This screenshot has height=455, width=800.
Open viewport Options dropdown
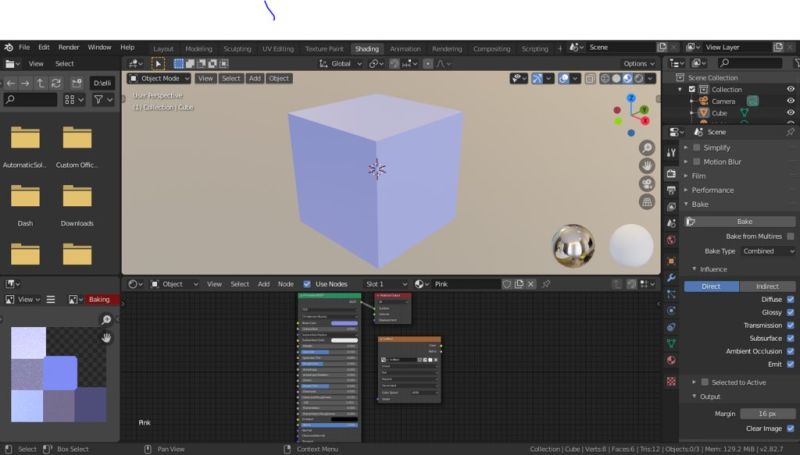click(639, 64)
